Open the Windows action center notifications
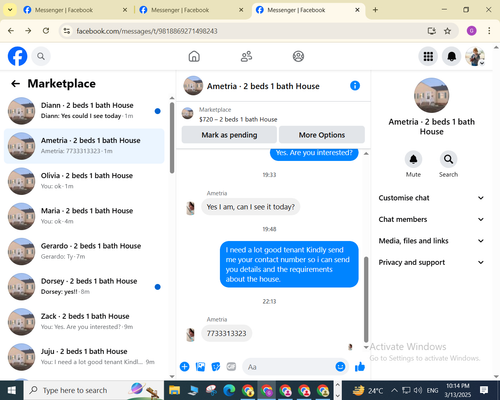The height and width of the screenshot is (400, 500). pyautogui.click(x=484, y=390)
